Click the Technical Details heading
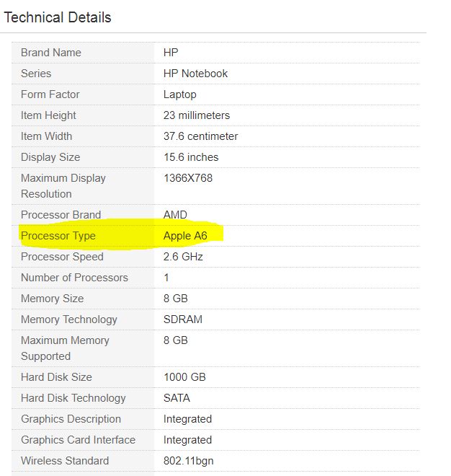This screenshot has width=451, height=476. pos(58,17)
